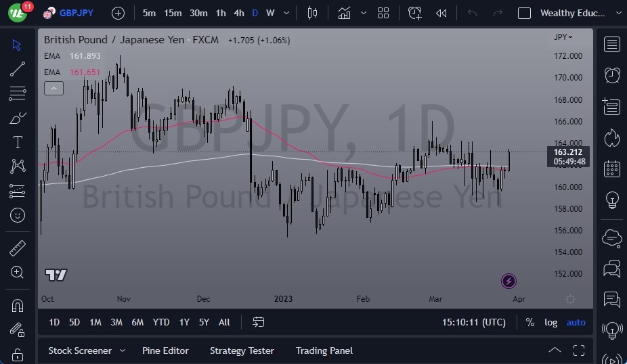Click the GBPJPY symbol search field

tap(76, 13)
